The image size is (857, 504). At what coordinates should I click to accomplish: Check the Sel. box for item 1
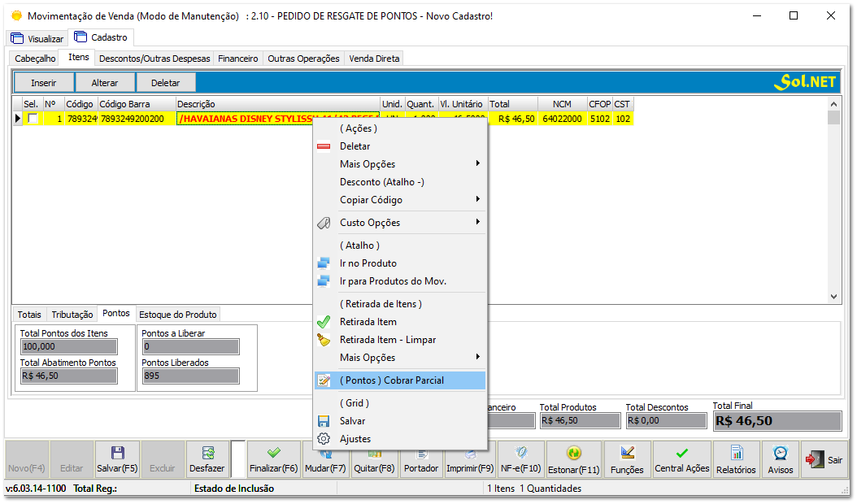tap(33, 118)
